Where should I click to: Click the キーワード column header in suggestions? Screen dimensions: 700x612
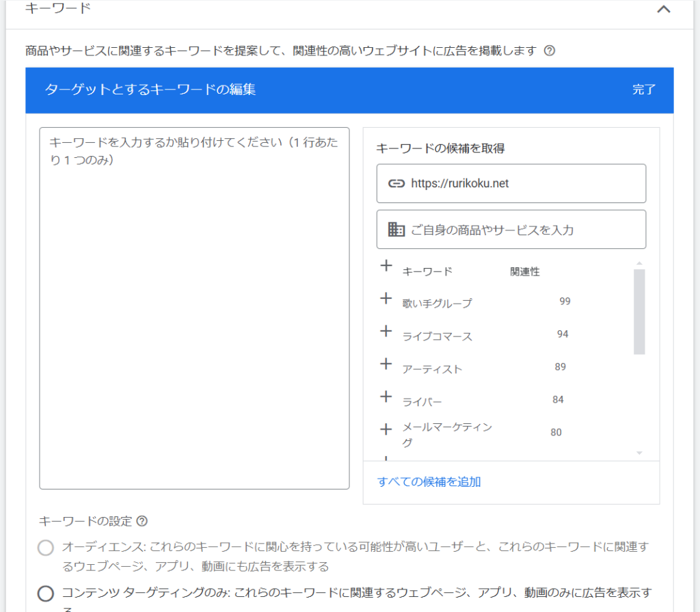427,271
